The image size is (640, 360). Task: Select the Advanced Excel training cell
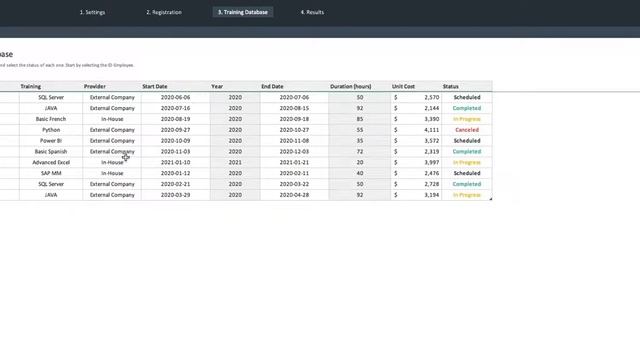click(x=51, y=162)
